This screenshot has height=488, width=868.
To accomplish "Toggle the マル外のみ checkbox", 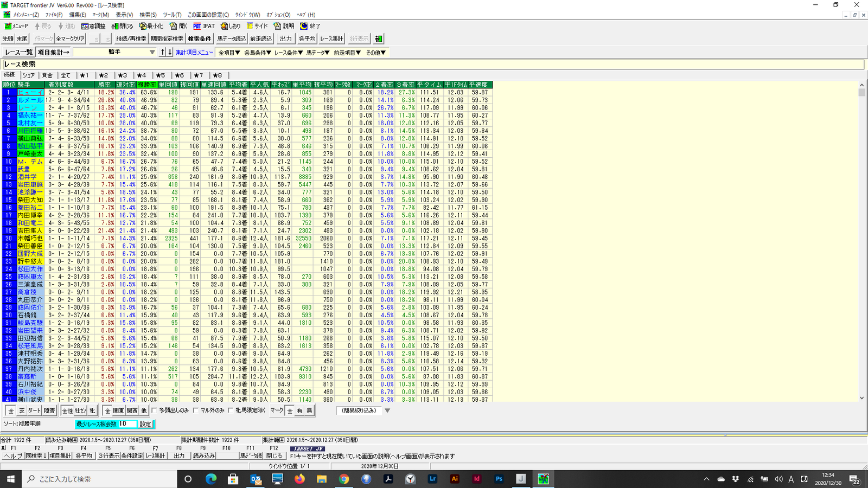I will click(x=196, y=410).
